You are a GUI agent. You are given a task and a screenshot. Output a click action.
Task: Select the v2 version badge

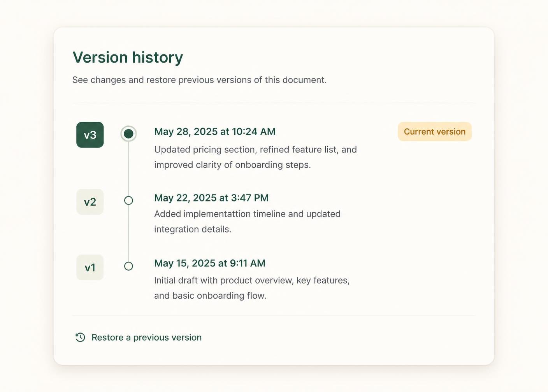[x=90, y=202]
